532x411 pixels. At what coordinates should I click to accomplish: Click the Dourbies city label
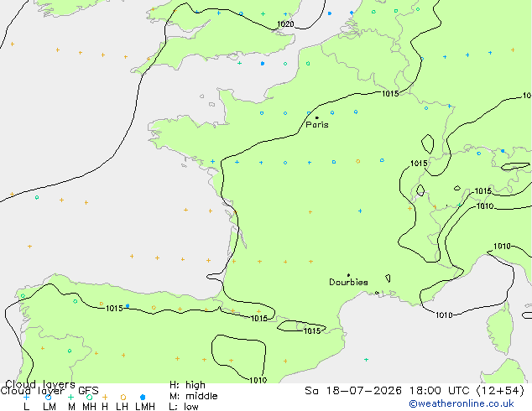[x=348, y=282]
